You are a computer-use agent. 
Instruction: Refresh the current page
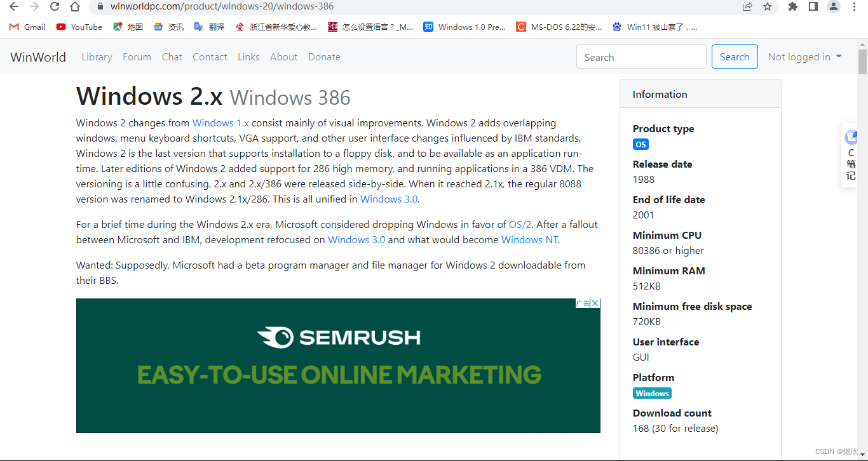(54, 7)
